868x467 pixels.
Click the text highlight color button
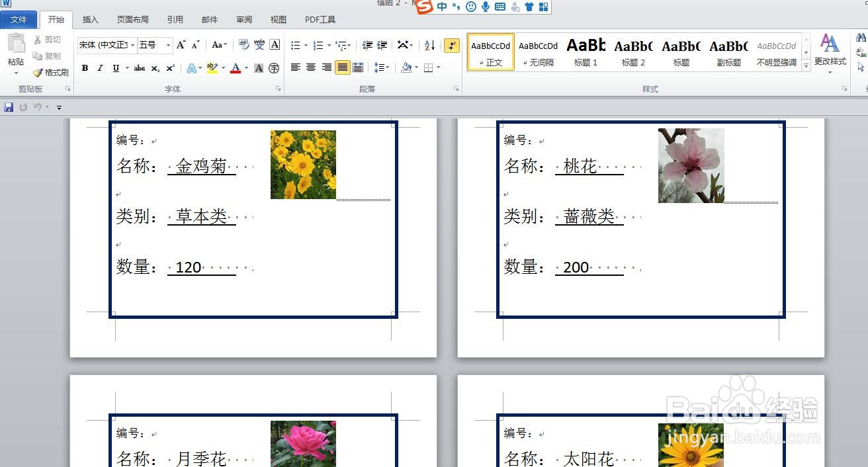[212, 68]
